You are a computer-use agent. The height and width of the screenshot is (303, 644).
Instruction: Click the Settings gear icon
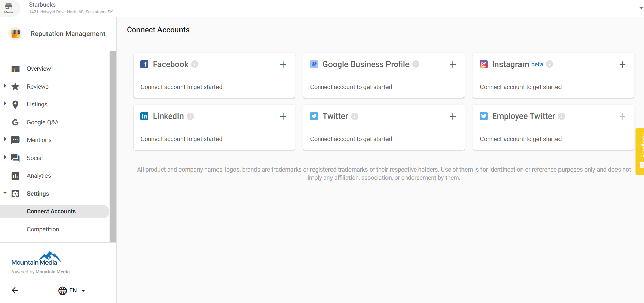15,194
